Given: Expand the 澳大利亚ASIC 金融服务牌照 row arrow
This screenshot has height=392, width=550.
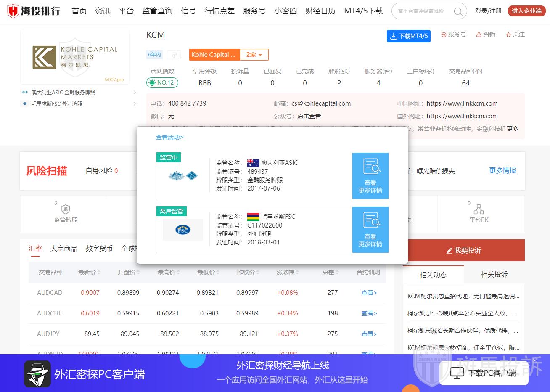Looking at the screenshot, I should (x=135, y=93).
